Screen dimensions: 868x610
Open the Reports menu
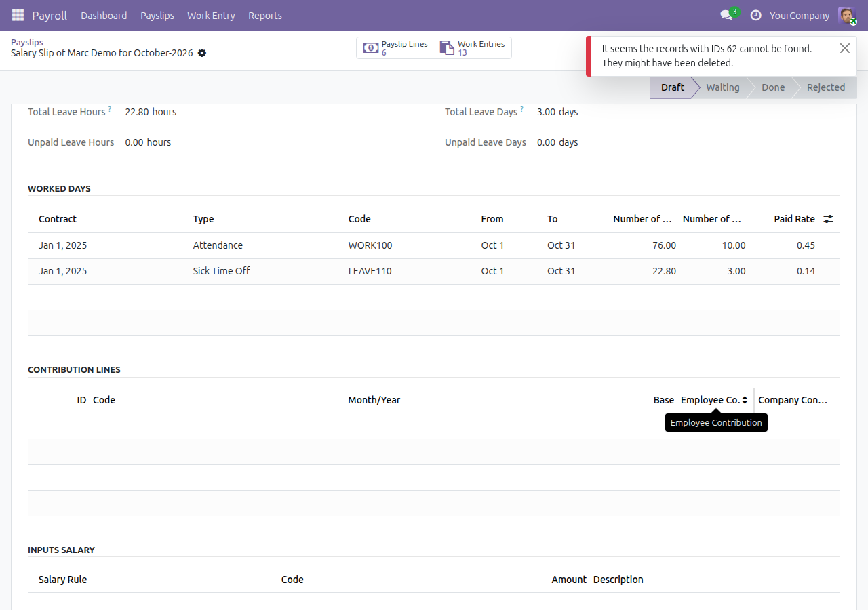[x=265, y=15]
